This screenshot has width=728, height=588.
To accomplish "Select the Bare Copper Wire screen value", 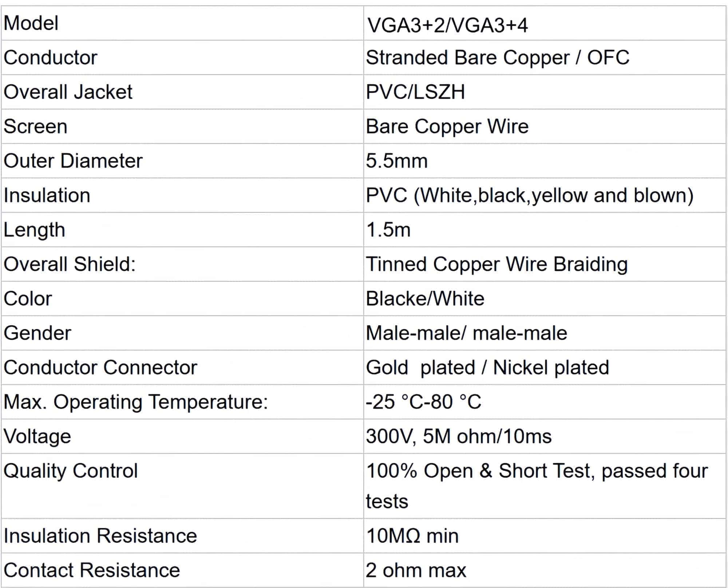I will point(447,126).
